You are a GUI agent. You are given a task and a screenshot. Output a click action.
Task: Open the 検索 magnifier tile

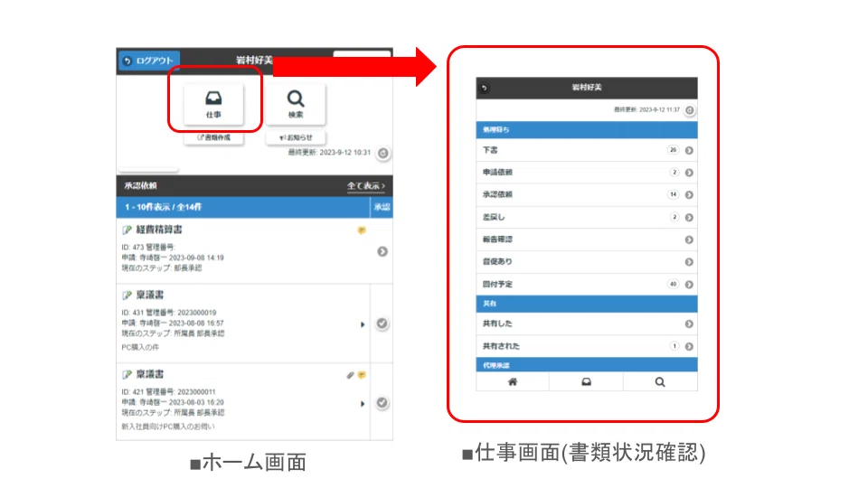tap(296, 104)
